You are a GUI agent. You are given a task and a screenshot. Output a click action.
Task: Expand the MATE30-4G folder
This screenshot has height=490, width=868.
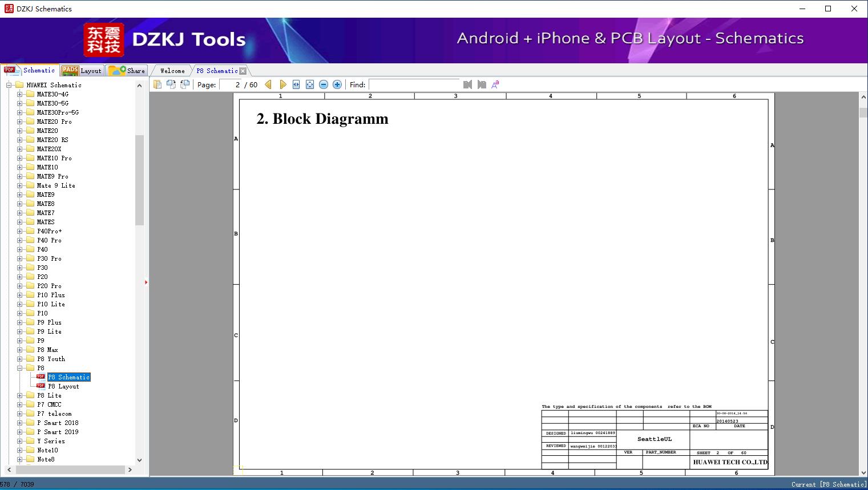coord(20,94)
